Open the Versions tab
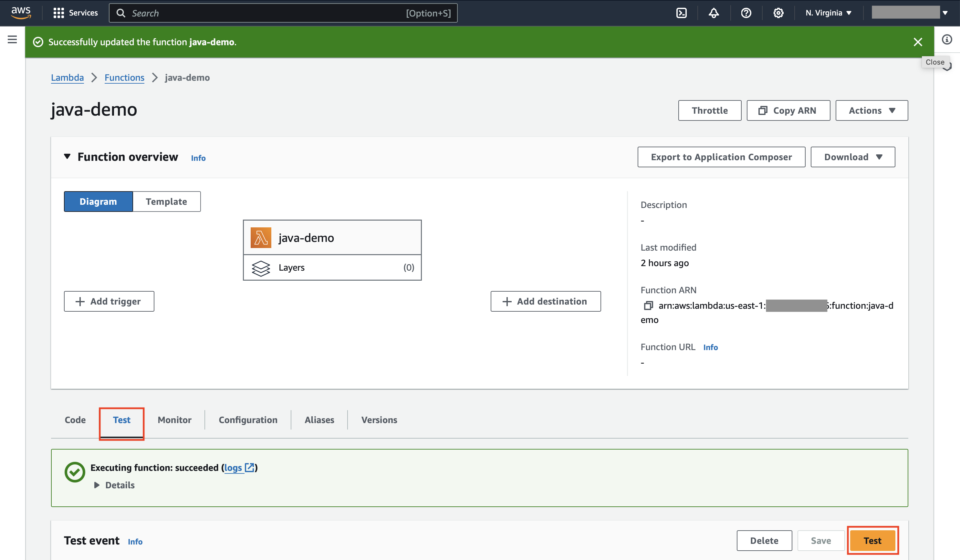 (x=379, y=420)
